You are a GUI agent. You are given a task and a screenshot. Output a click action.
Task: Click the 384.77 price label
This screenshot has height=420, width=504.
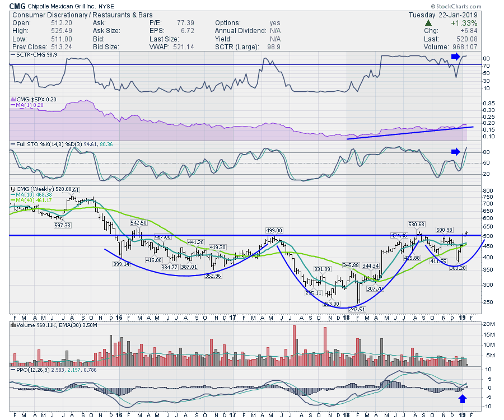(169, 267)
